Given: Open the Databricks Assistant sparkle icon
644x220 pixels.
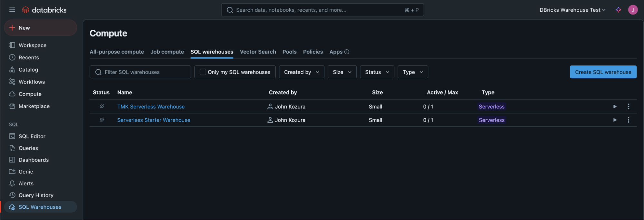Looking at the screenshot, I should coord(618,10).
